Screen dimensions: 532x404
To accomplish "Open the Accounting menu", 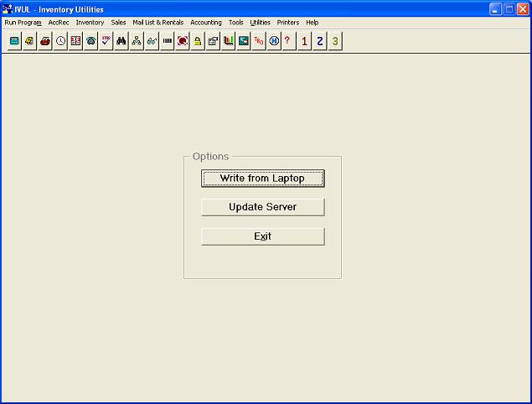I will tap(206, 23).
